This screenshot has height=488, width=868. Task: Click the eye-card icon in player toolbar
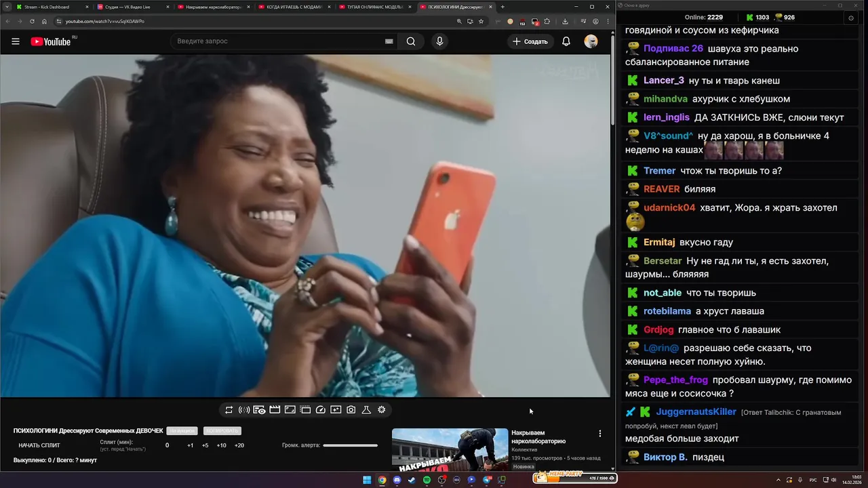[259, 410]
